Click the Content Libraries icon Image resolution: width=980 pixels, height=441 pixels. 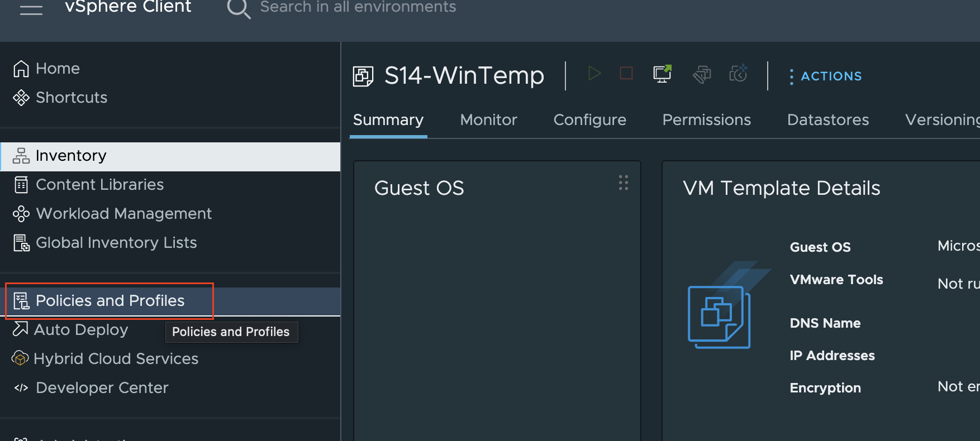coord(21,185)
